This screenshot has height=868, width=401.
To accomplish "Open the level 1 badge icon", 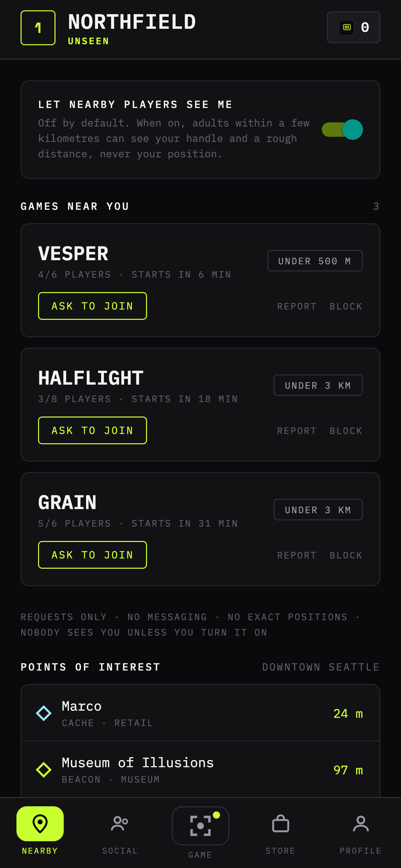I will pos(38,28).
